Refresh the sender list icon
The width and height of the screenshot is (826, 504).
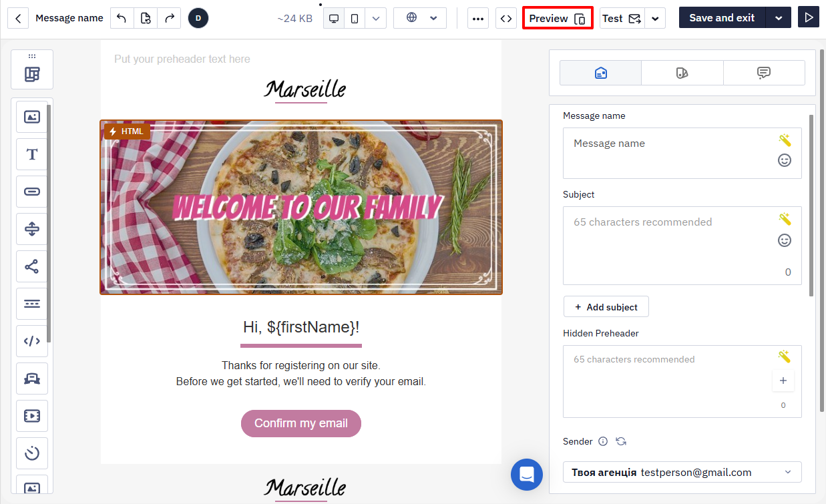[x=621, y=441]
